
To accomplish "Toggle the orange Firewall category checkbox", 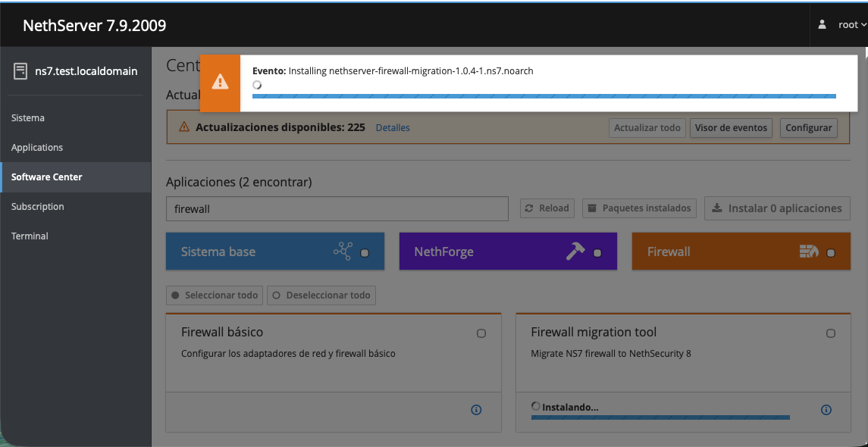I will (831, 253).
